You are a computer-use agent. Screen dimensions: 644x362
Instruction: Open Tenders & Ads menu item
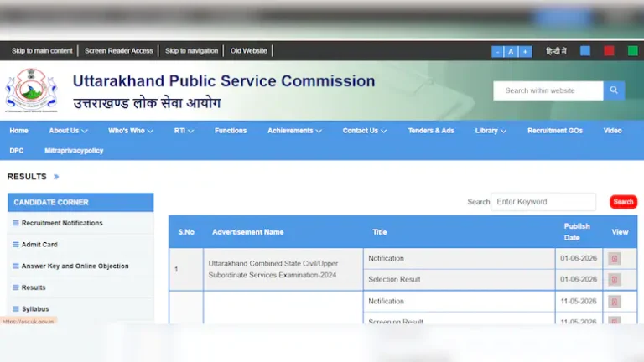point(431,131)
